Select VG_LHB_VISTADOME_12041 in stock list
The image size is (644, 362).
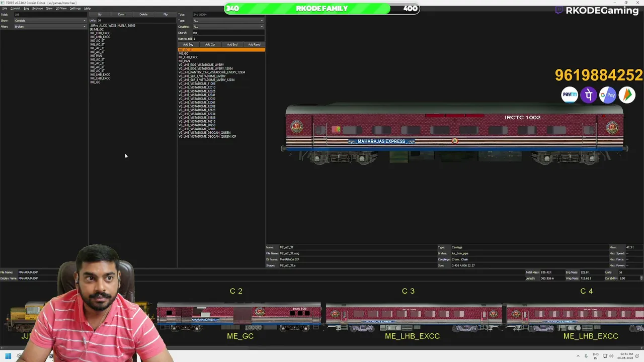pos(197,95)
